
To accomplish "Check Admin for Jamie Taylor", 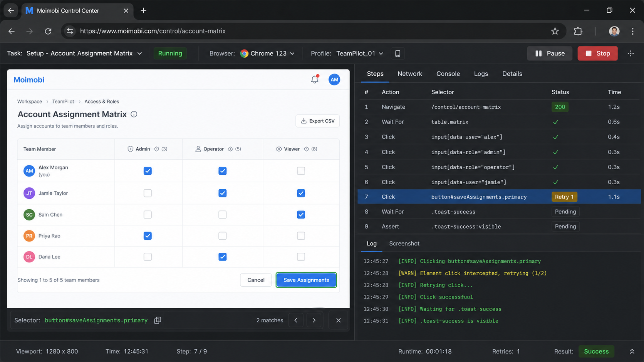I will pos(148,193).
